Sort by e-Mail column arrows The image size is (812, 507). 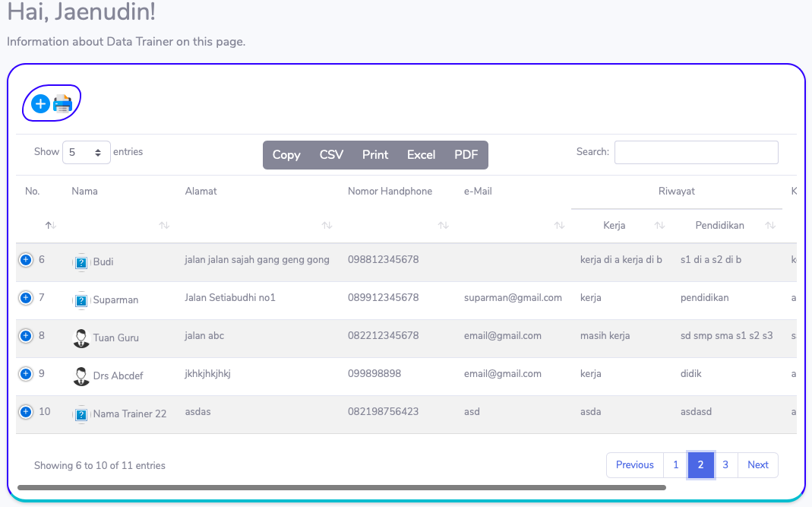click(x=559, y=225)
